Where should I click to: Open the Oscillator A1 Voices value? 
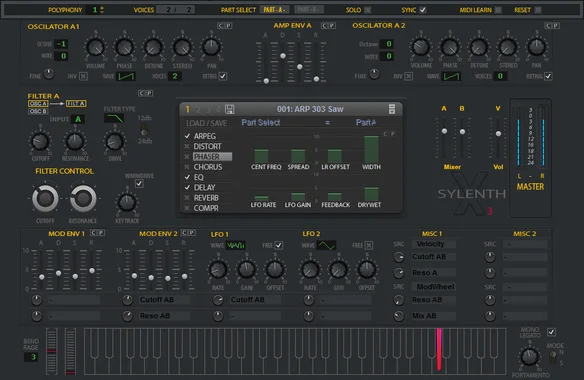174,76
